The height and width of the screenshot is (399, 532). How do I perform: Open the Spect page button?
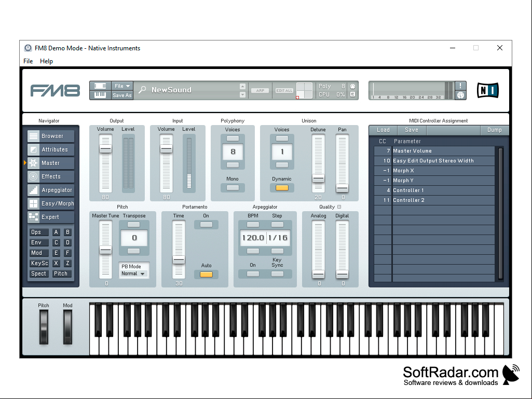[x=39, y=273]
